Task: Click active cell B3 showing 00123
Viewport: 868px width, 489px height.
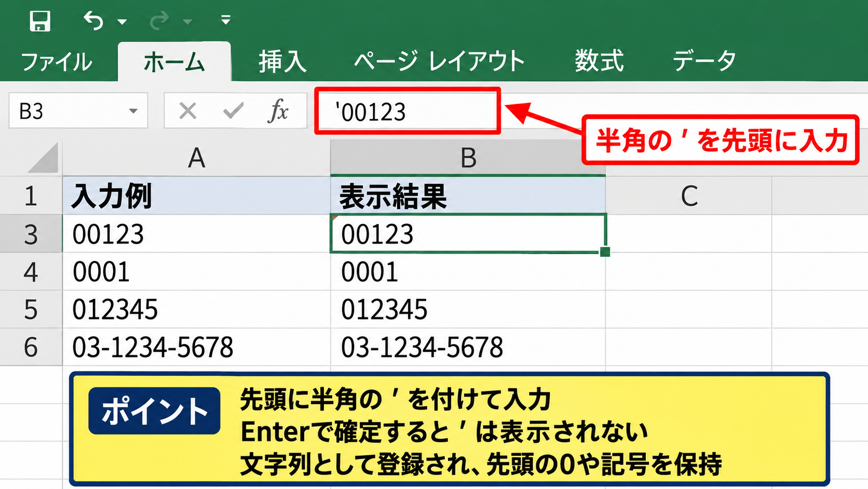Action: pos(468,233)
